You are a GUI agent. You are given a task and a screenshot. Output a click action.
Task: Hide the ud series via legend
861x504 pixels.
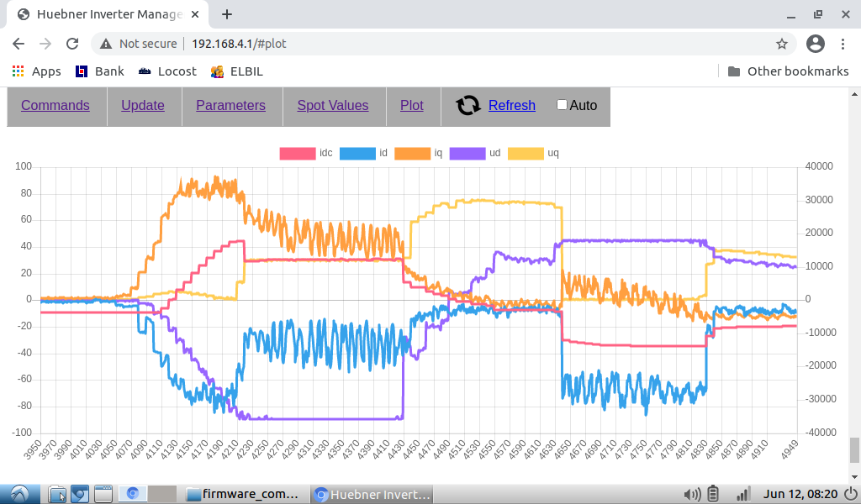point(467,153)
